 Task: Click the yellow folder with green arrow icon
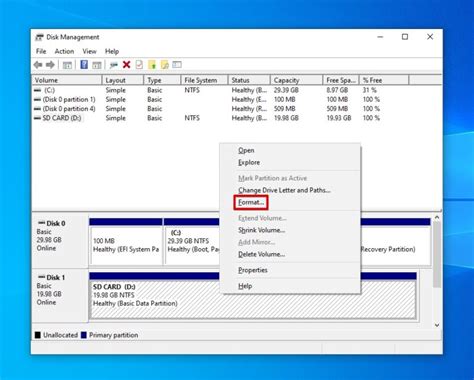pos(152,65)
